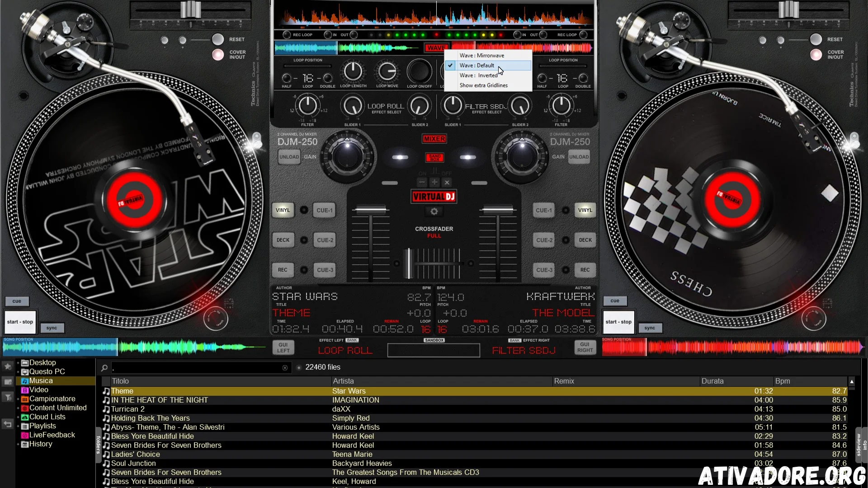Click the back arrow icon in browser sidebar
The height and width of the screenshot is (488, 868).
point(8,424)
